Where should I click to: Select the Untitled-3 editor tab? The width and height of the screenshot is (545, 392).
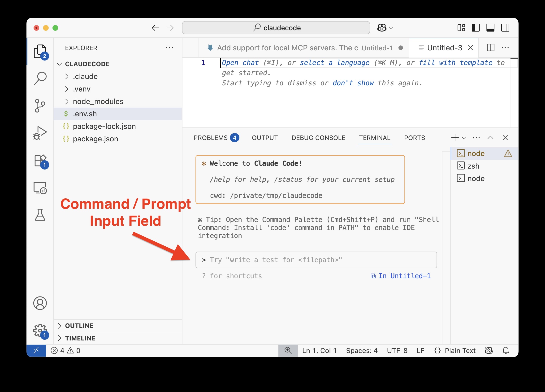point(444,48)
